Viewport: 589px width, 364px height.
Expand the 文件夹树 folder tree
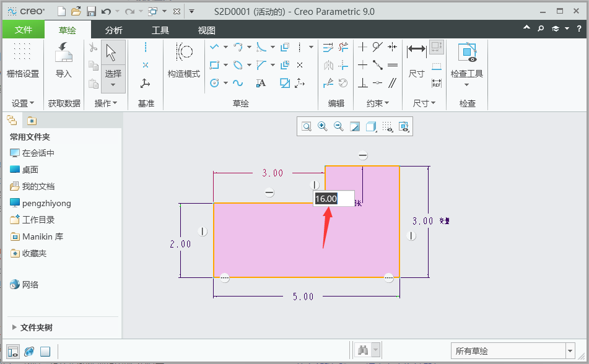coord(14,327)
